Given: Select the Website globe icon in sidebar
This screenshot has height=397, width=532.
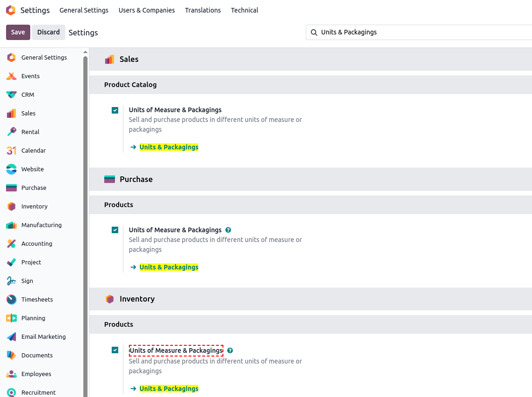Looking at the screenshot, I should (x=11, y=169).
